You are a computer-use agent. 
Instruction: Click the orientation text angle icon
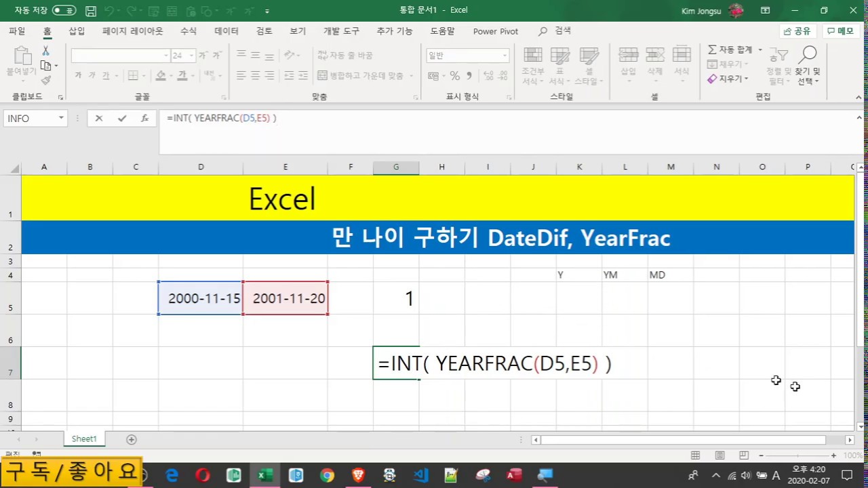290,56
